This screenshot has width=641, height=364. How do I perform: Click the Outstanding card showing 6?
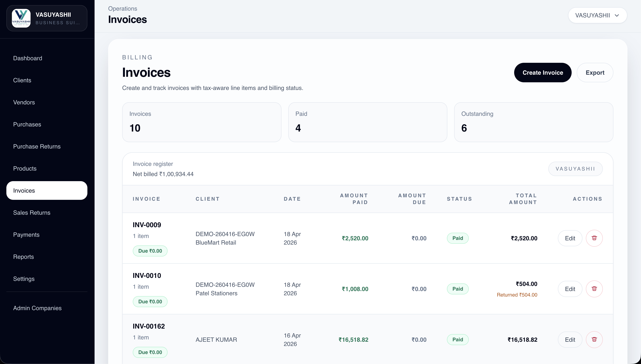[533, 122]
